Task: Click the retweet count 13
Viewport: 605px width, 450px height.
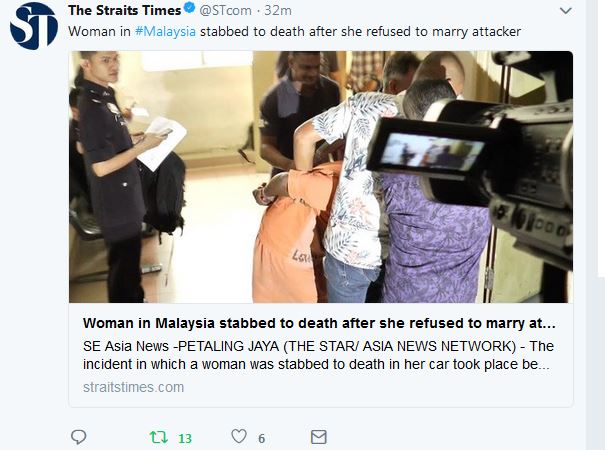Action: pyautogui.click(x=185, y=438)
